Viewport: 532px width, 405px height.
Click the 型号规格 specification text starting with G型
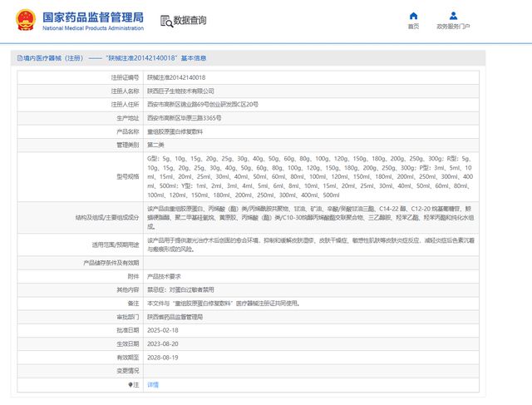(x=310, y=177)
